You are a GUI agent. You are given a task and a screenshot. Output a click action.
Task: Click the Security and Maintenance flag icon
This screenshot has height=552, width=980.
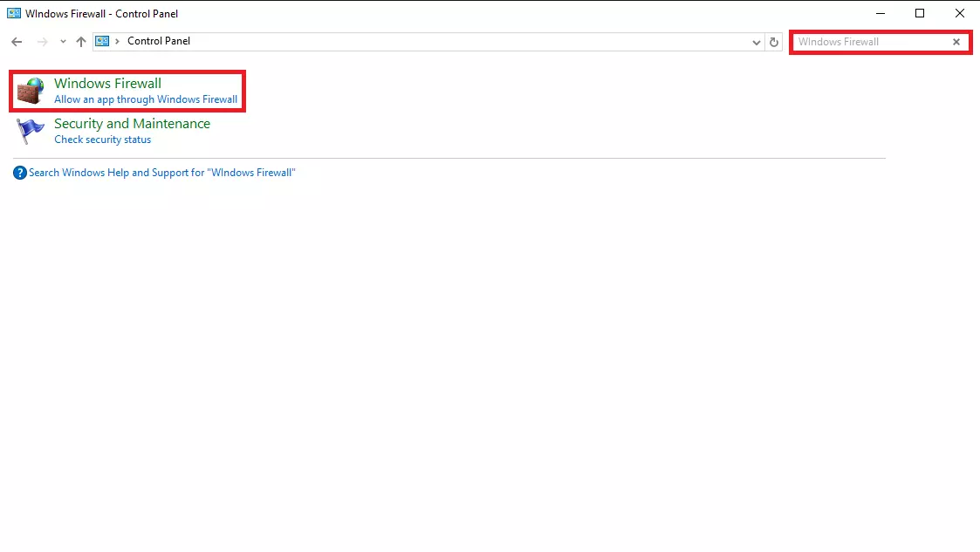point(30,131)
